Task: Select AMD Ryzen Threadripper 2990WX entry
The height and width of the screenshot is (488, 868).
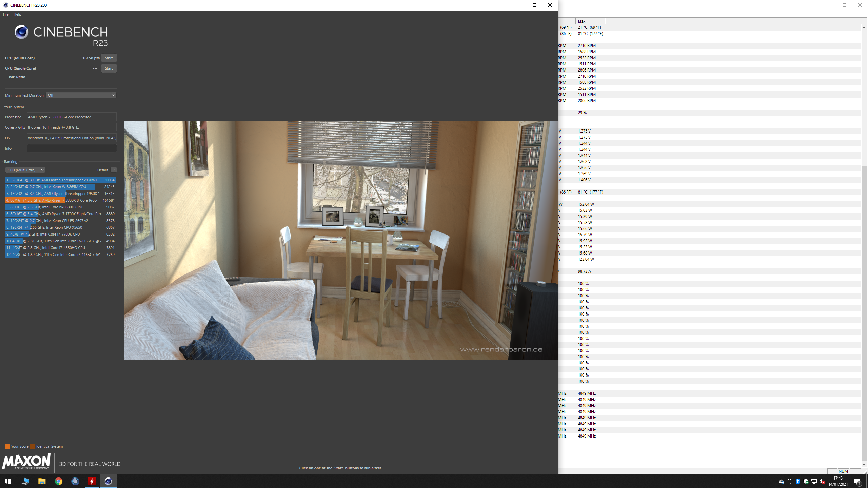Action: click(x=59, y=180)
